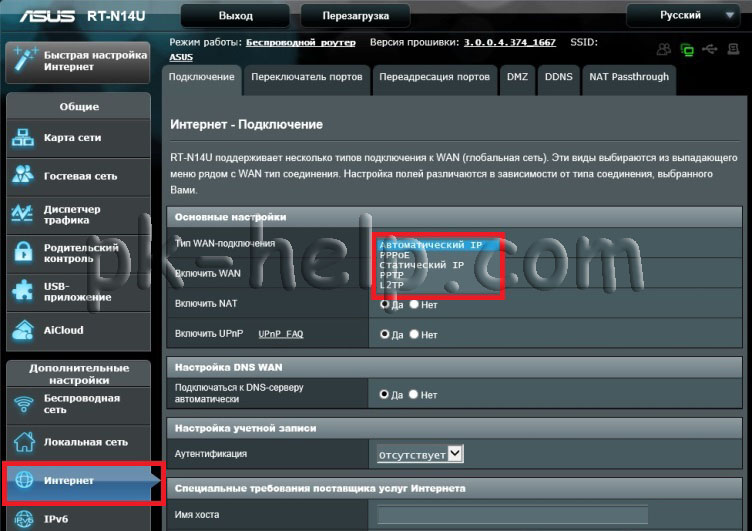The height and width of the screenshot is (531, 752).
Task: Open the Интернет menu item
Action: pyautogui.click(x=82, y=480)
